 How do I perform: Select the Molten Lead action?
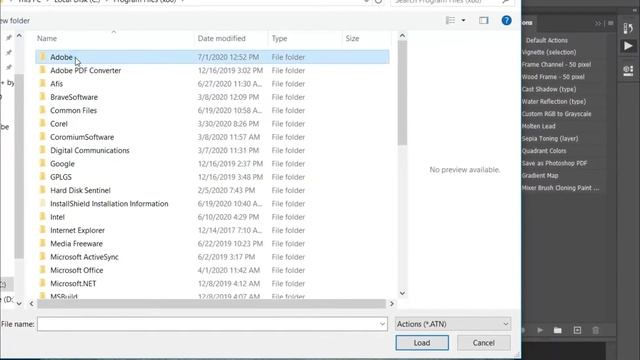pyautogui.click(x=538, y=126)
